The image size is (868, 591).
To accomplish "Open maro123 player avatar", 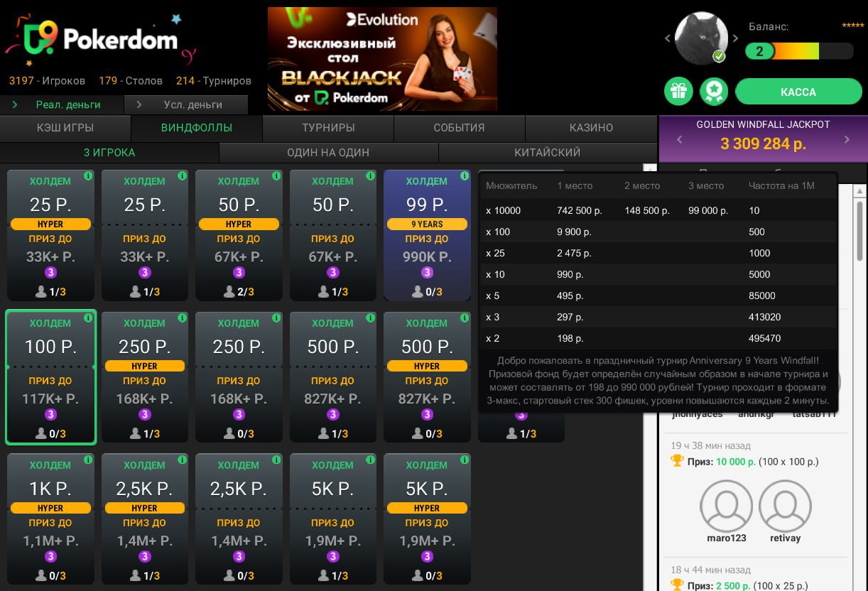I will pyautogui.click(x=727, y=506).
